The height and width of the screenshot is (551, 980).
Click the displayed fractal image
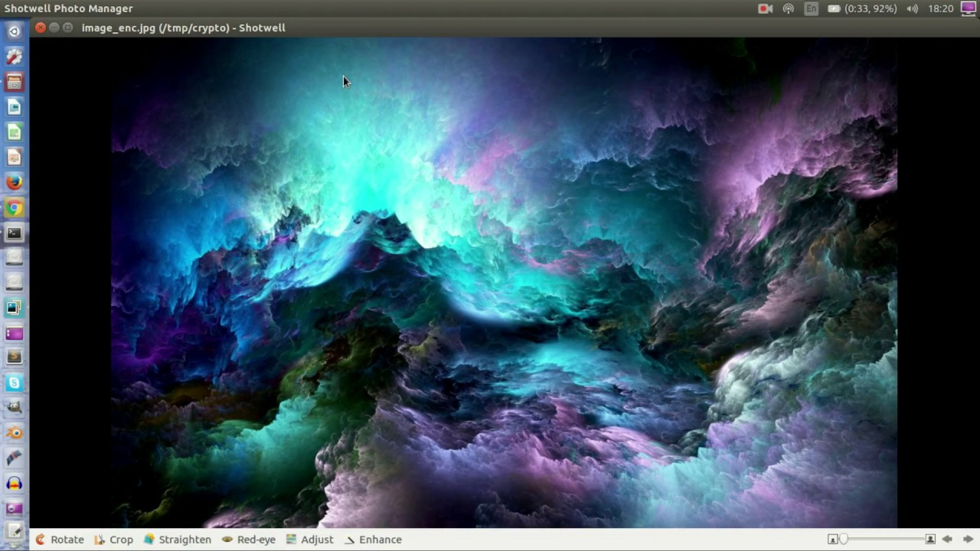504,283
